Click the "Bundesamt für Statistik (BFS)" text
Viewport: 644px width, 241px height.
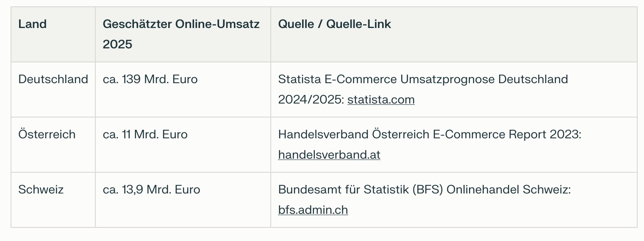(361, 190)
